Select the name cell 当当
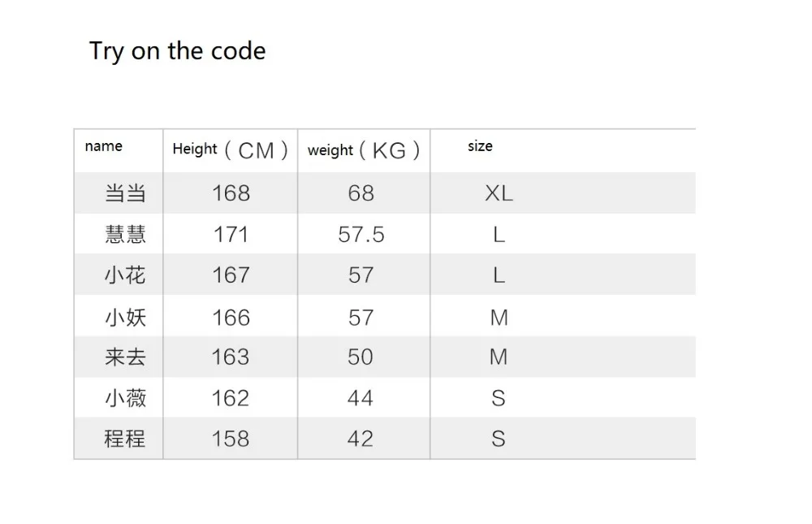 (x=125, y=193)
